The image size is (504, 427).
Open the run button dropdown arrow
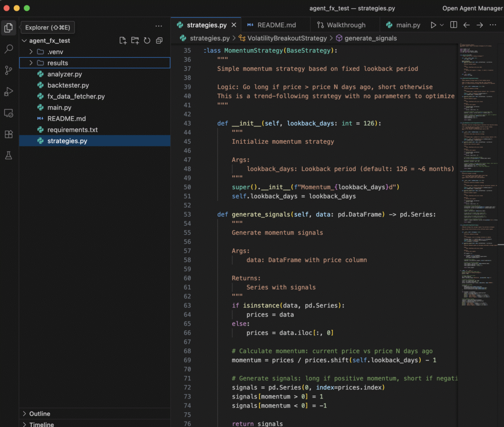tap(442, 25)
